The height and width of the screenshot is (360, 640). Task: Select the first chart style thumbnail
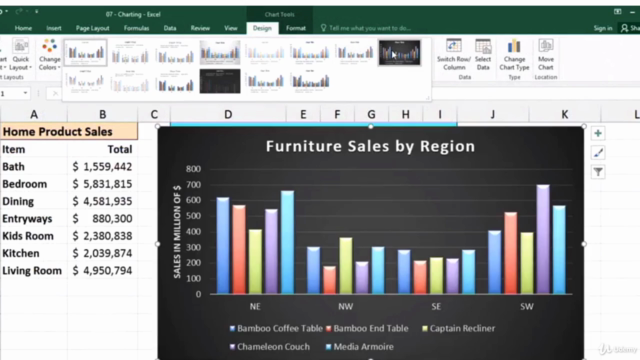tap(85, 53)
